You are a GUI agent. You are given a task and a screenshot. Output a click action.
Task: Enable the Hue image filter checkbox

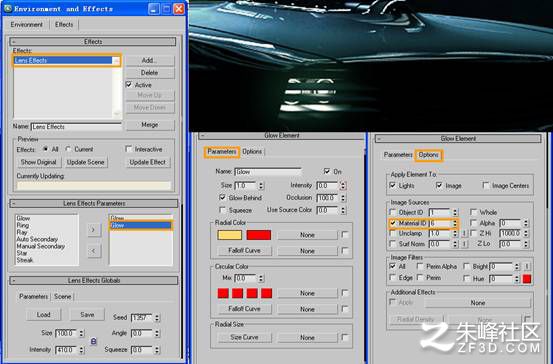[467, 279]
